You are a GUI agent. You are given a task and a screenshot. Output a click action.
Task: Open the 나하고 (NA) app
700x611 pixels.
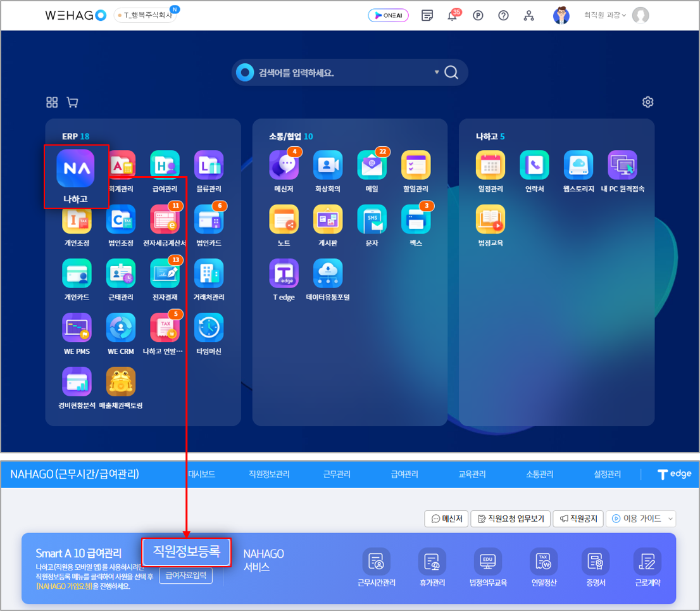pyautogui.click(x=75, y=169)
